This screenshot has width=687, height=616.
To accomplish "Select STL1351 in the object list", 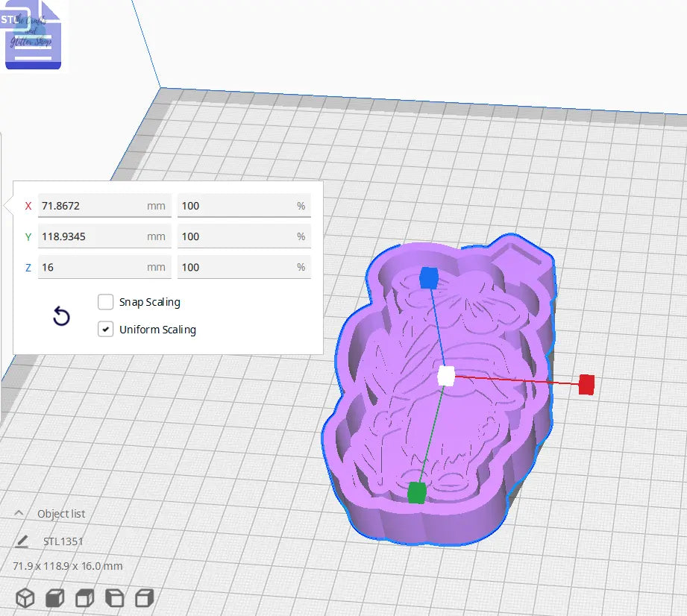I will (x=63, y=541).
